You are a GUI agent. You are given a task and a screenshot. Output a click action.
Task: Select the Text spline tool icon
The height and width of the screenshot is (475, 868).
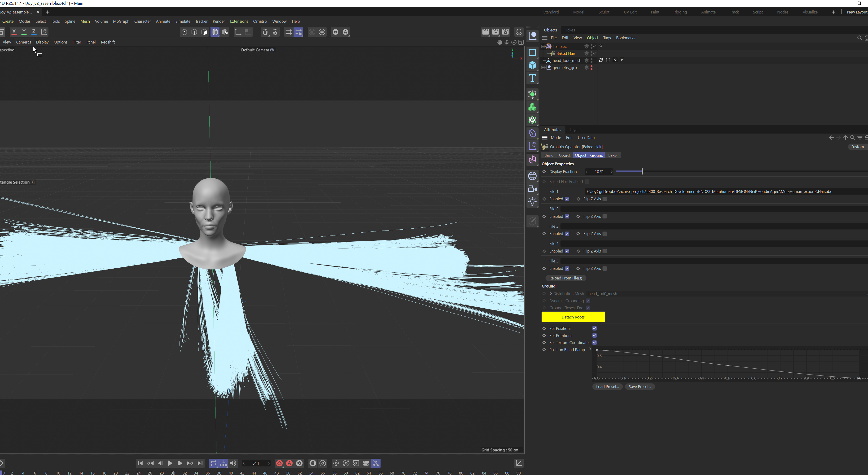click(532, 78)
